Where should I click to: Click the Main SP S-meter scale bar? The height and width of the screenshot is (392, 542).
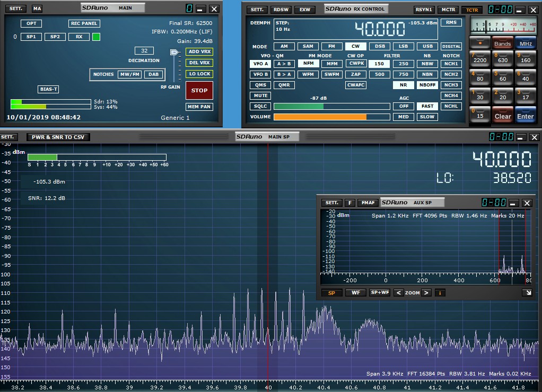(97, 158)
